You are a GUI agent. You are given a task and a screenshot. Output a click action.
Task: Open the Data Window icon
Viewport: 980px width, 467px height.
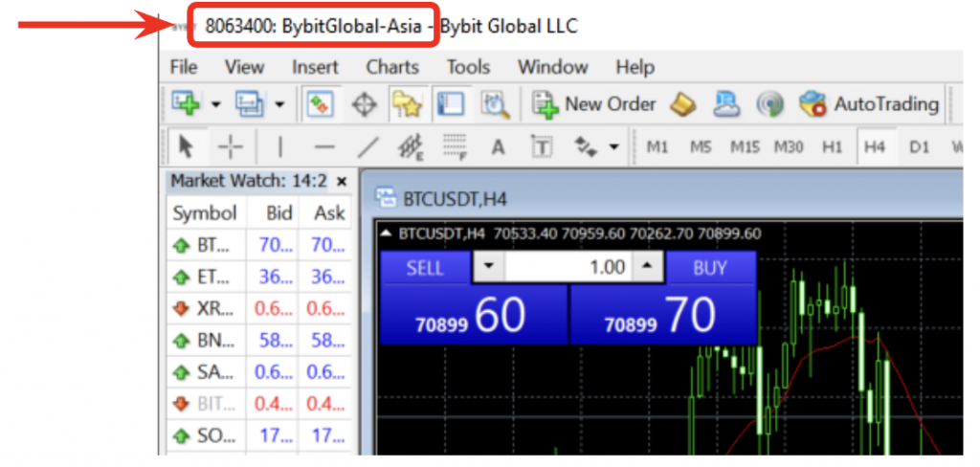point(364,103)
